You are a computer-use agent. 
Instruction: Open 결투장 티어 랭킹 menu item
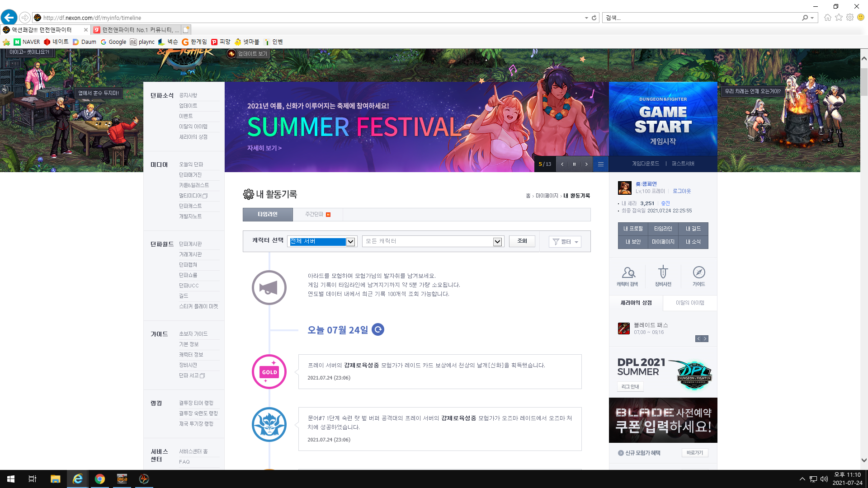[x=196, y=403]
